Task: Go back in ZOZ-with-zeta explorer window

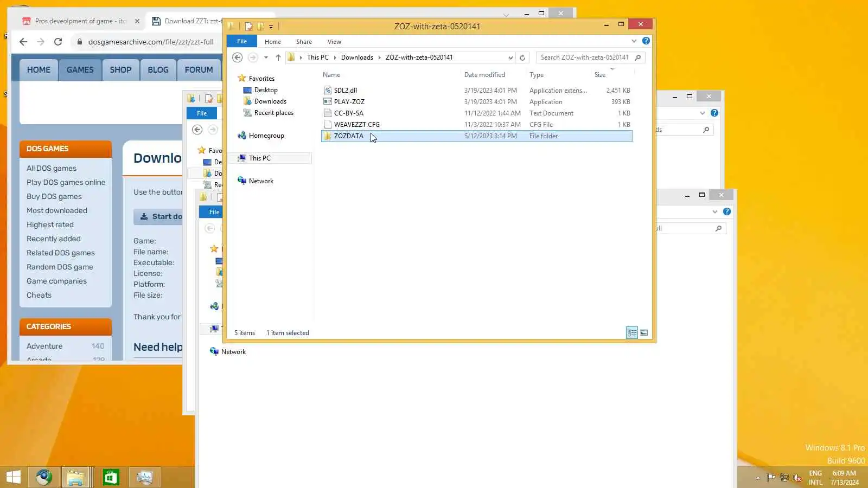Action: coord(237,57)
